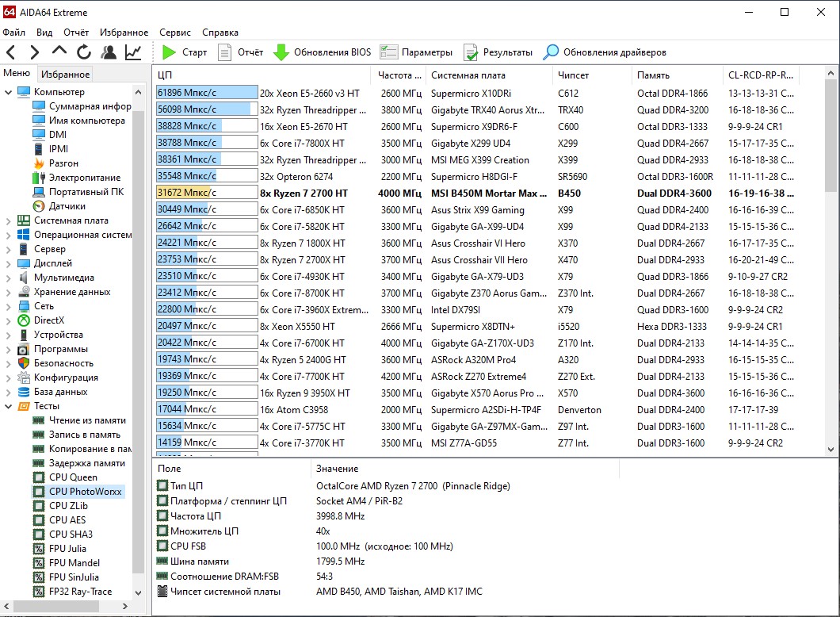
Task: Open the Избранное menu
Action: (x=124, y=33)
